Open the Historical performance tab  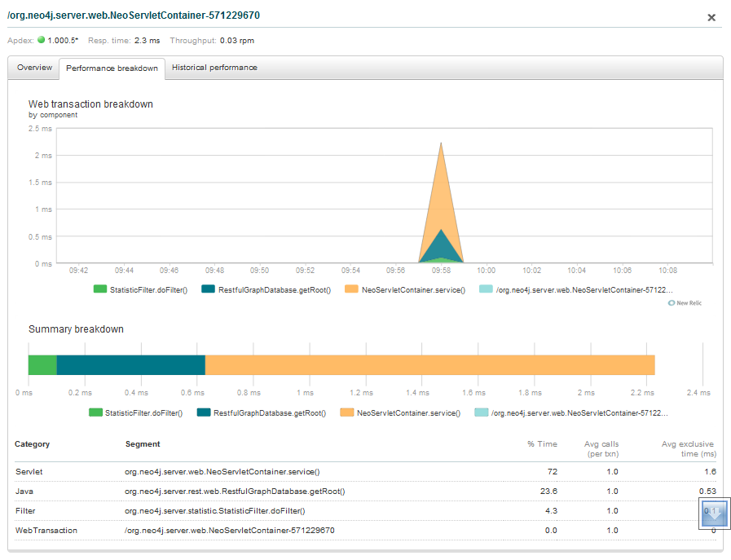click(x=214, y=68)
